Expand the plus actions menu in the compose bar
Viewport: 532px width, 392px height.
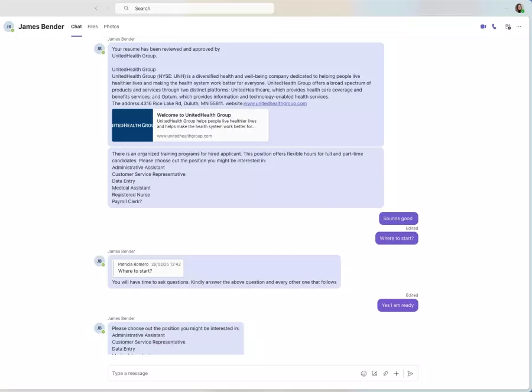pyautogui.click(x=397, y=374)
